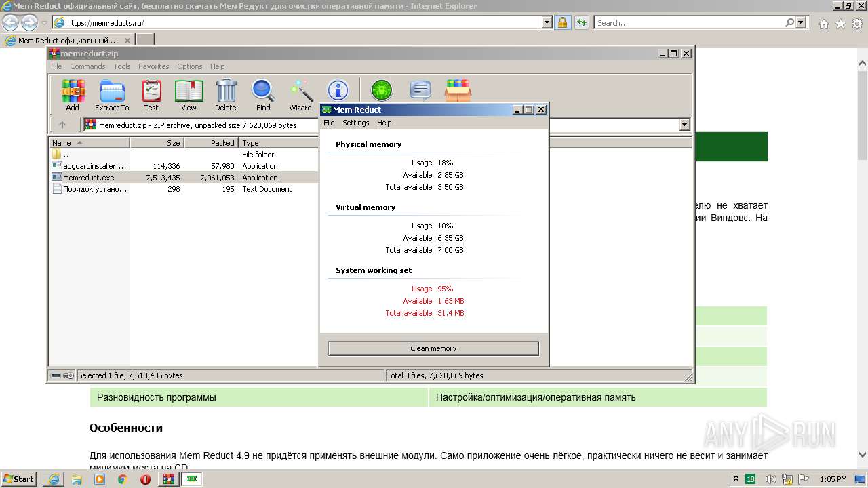Click the green VirusScan bug icon
This screenshot has width=868, height=488.
click(x=381, y=89)
